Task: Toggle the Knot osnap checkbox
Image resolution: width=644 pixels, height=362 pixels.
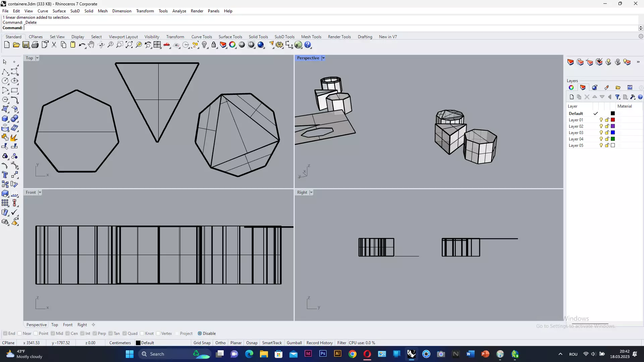Action: (142, 334)
